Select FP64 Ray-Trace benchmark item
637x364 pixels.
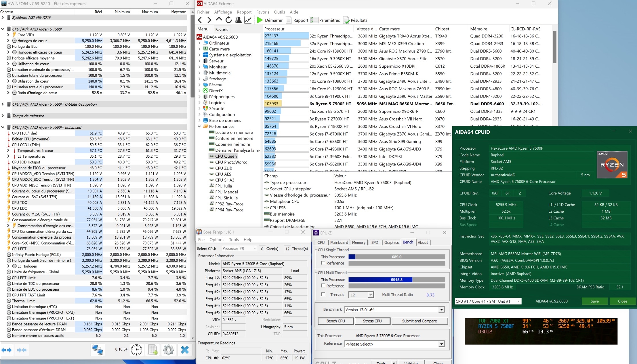pyautogui.click(x=229, y=210)
